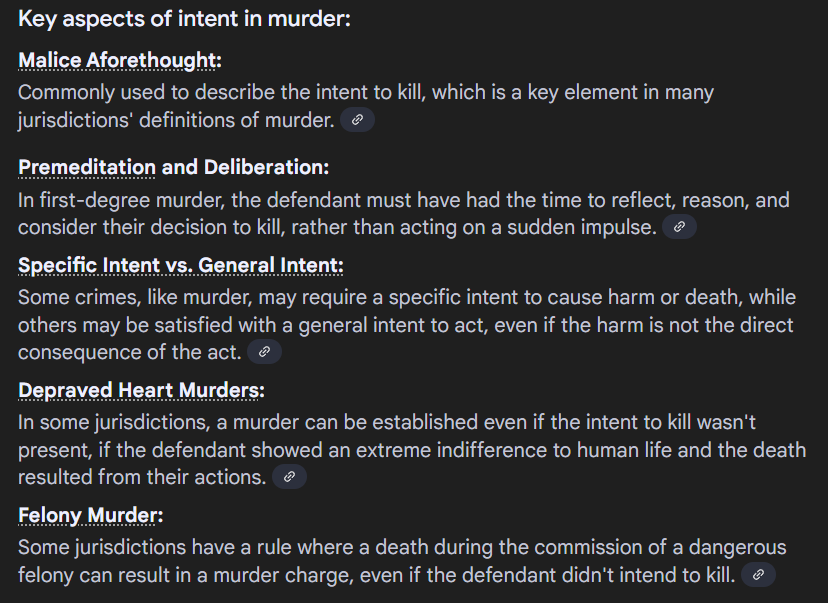
Task: Click the paragraph starting 'In some jurisdictions, a murder'
Action: point(412,450)
